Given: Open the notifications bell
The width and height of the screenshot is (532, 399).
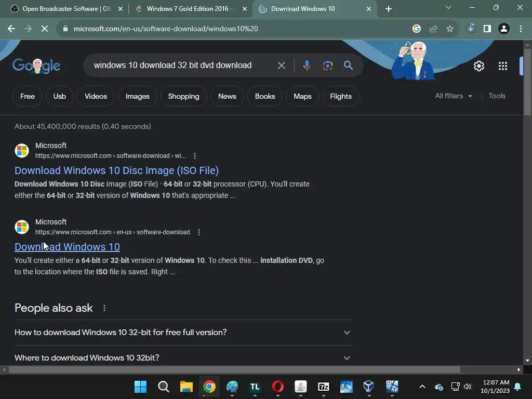Looking at the screenshot, I should pyautogui.click(x=518, y=387).
